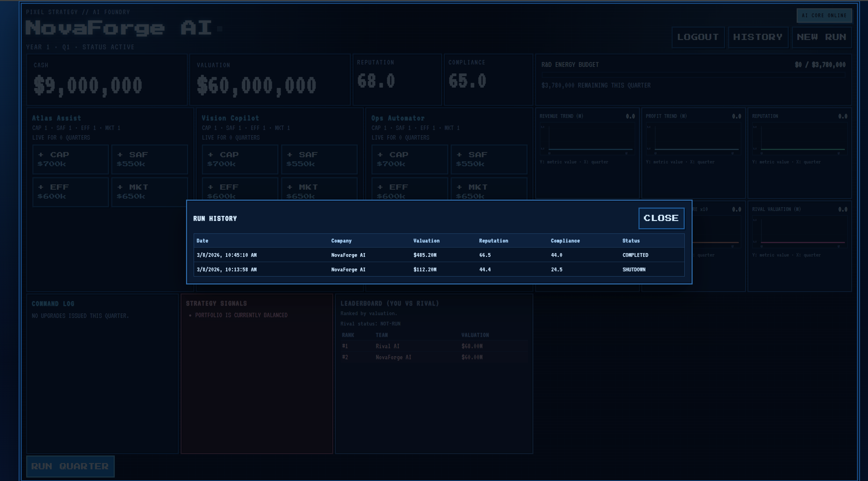Upgrade Atlas Assist CAP for $700k

(70, 159)
